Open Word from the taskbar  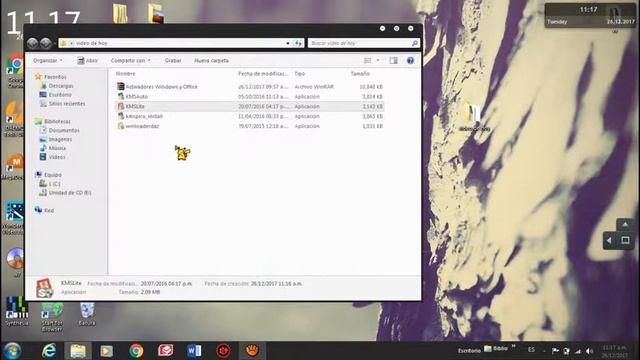coord(194,351)
